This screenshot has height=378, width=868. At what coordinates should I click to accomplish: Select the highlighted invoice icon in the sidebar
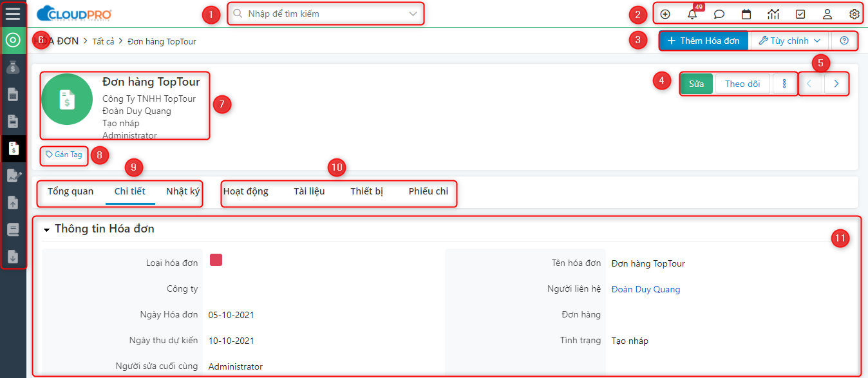coord(13,148)
